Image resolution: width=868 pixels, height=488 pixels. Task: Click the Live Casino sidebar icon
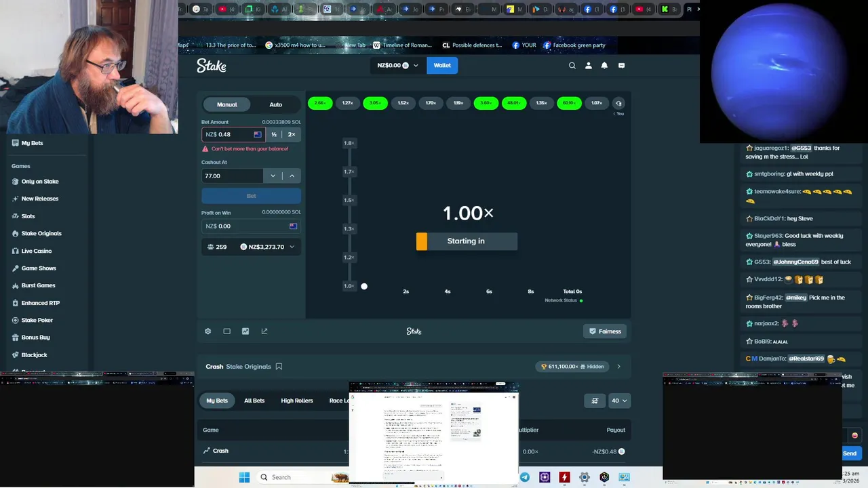click(15, 251)
